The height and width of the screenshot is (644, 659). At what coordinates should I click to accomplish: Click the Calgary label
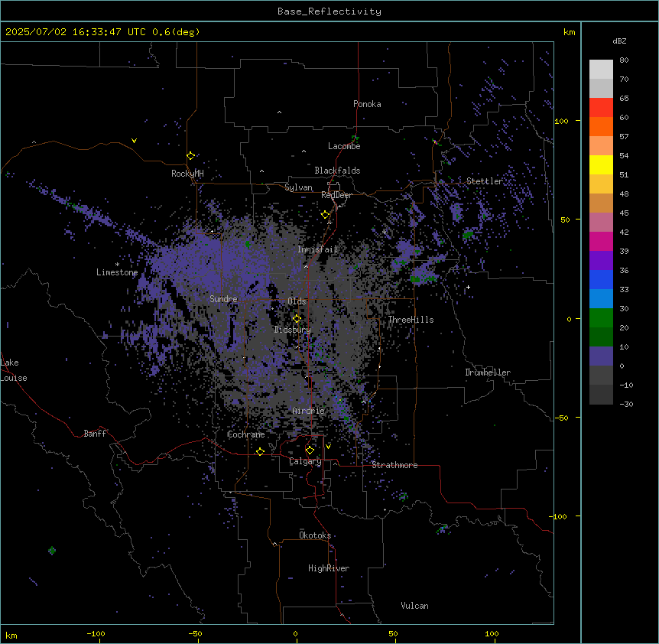tap(305, 461)
